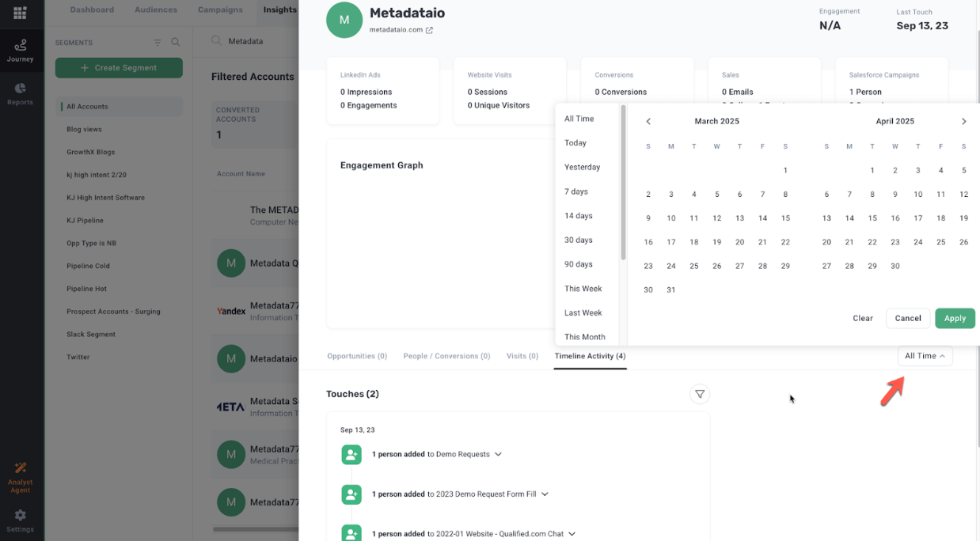The width and height of the screenshot is (980, 541).
Task: Select the 14 days preset
Action: pos(579,216)
